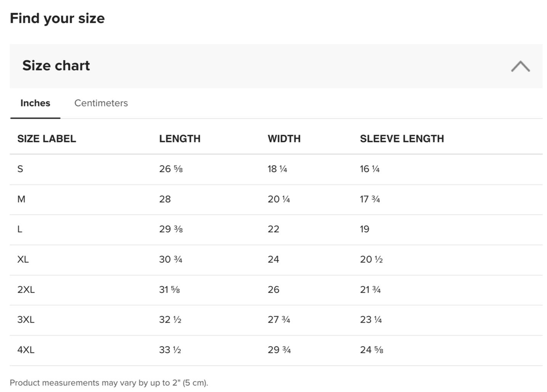Click the SIZE LABEL column header
547x392 pixels.
click(x=47, y=139)
